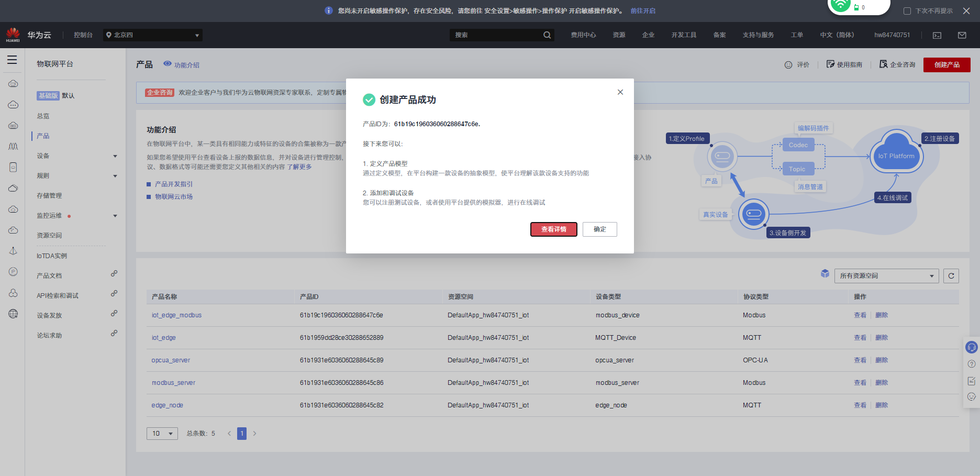Click the 控制台 console link
Screen dimensions: 980x476
coord(83,35)
